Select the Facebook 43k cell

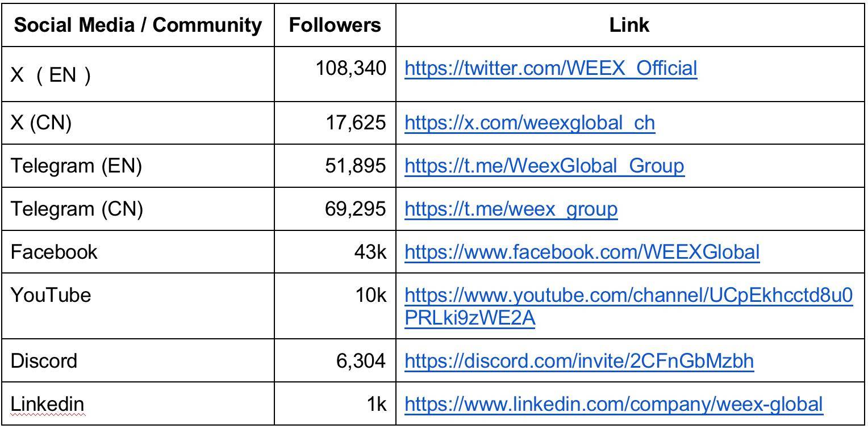[335, 251]
